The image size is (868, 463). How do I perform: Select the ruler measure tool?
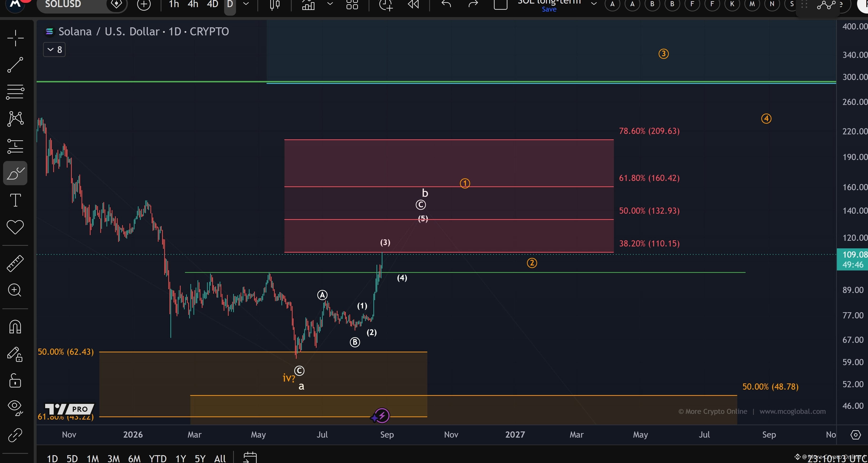pos(15,263)
